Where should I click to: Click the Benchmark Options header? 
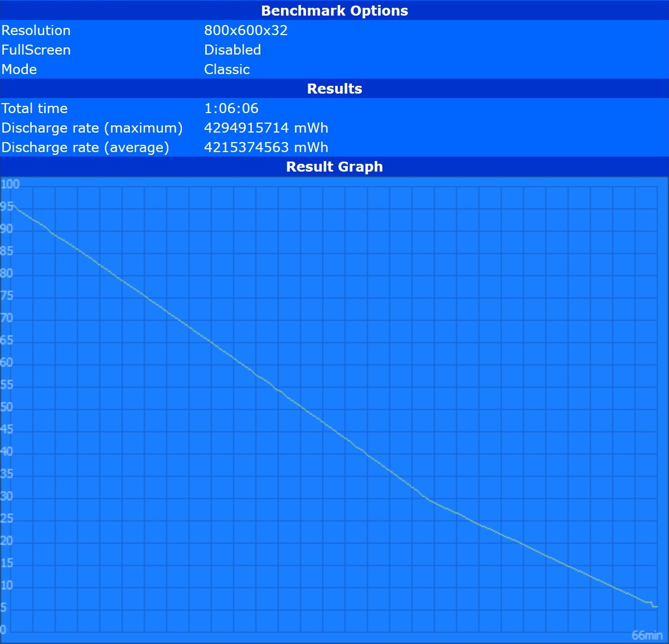pos(334,11)
